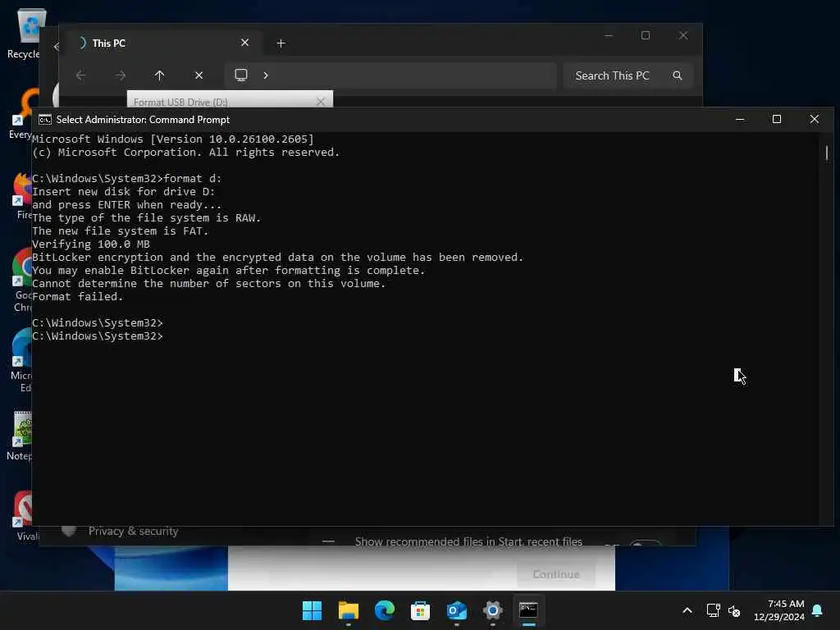Viewport: 840px width, 630px height.
Task: Stop loading in the This PC window
Action: 199,75
